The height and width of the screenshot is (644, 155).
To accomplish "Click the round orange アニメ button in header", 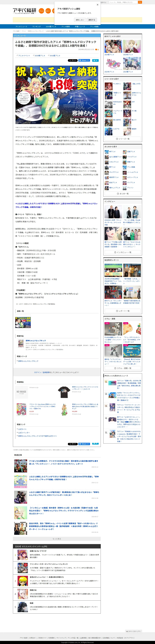I will 41,11.
